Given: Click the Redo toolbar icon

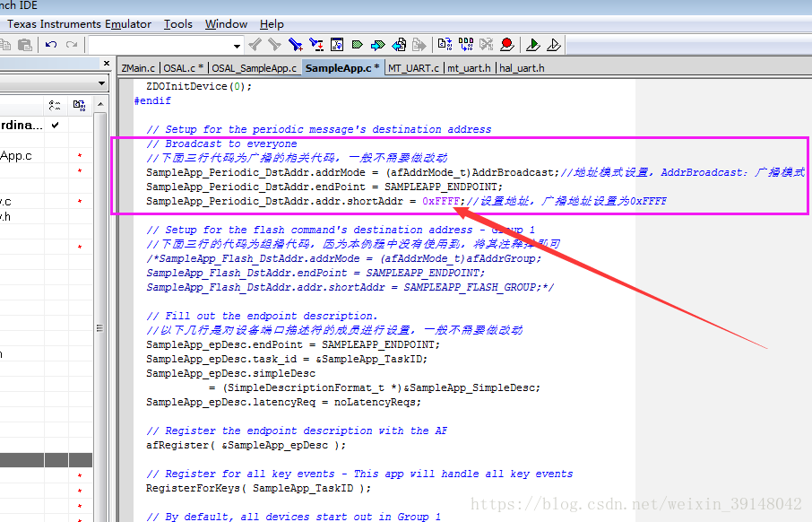Looking at the screenshot, I should pyautogui.click(x=72, y=45).
